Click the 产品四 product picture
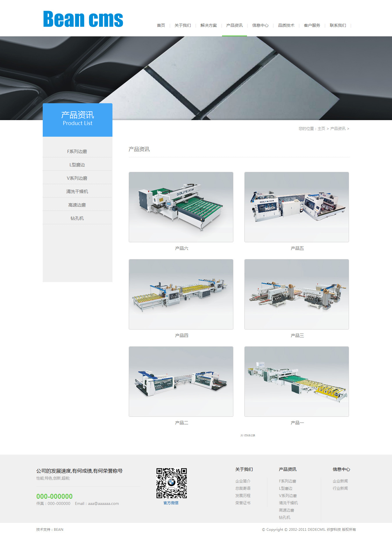392x536 pixels. click(181, 294)
